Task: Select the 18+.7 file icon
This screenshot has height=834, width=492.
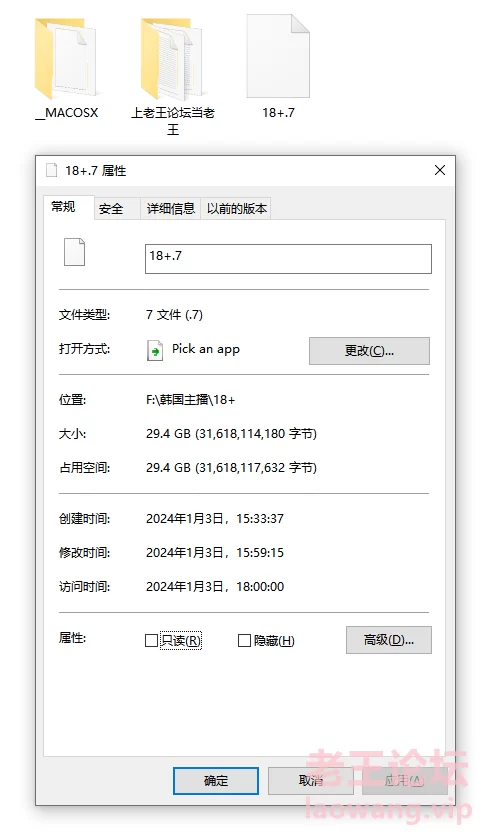Action: tap(278, 56)
